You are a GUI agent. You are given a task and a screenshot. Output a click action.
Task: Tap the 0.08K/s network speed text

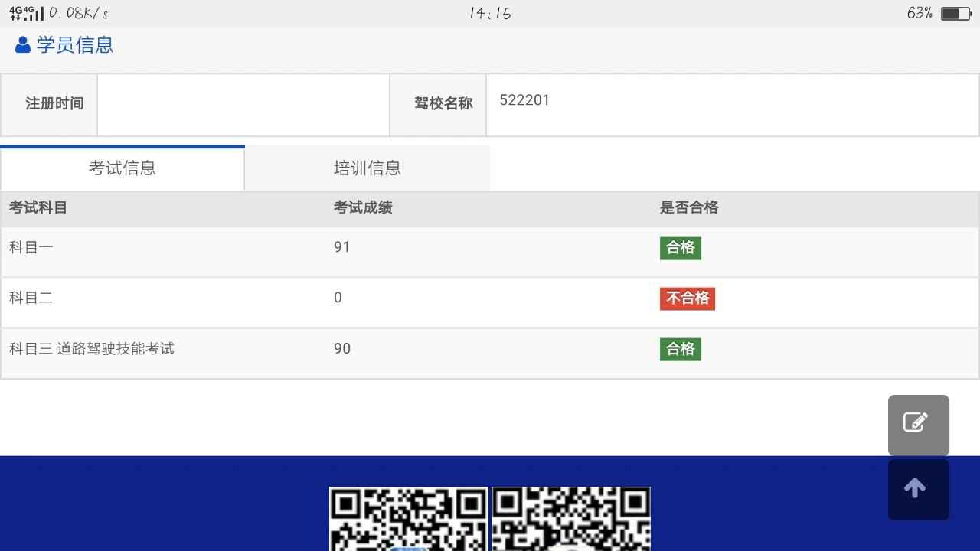79,14
